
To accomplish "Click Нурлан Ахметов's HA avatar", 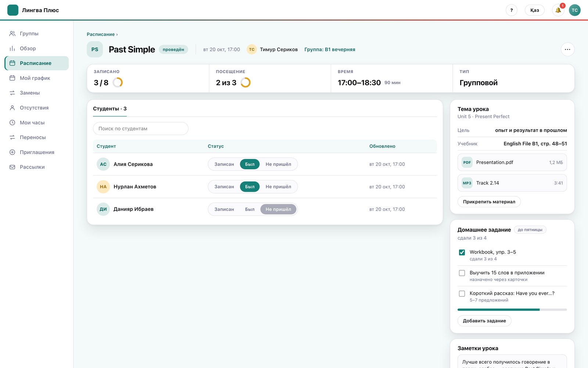I will (103, 187).
